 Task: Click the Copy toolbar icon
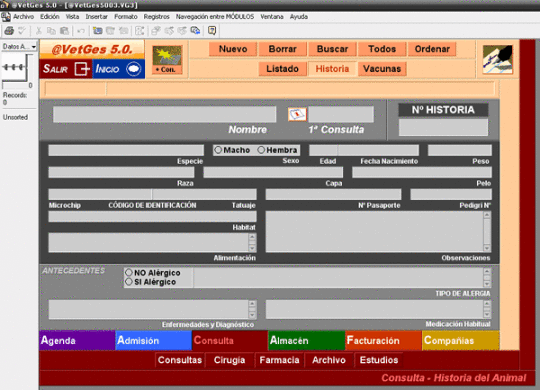click(x=51, y=31)
